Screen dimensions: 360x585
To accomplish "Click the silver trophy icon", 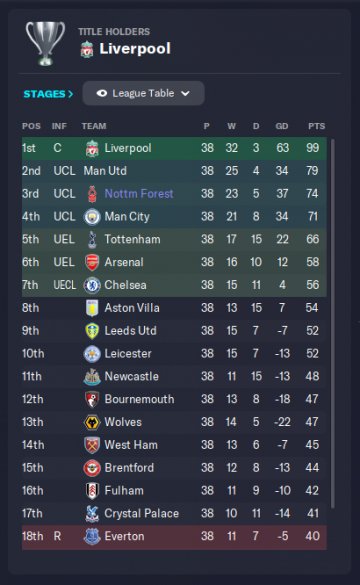I will tap(45, 43).
